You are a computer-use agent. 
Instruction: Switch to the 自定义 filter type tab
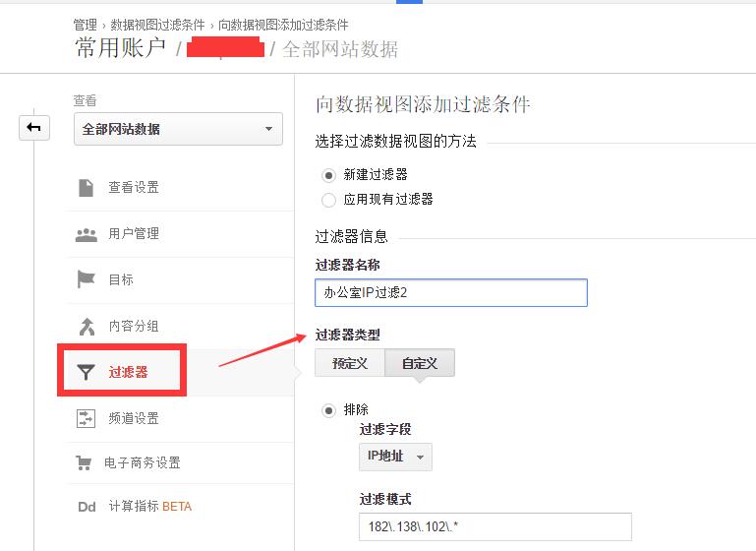420,363
